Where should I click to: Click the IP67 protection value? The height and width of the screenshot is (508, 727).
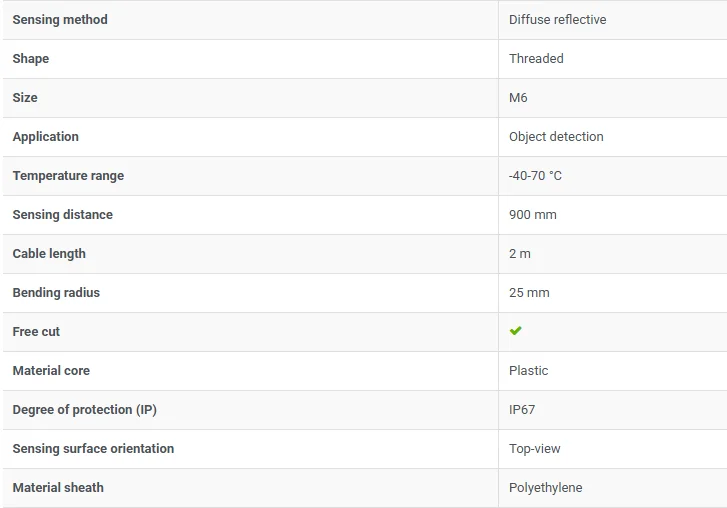(x=522, y=409)
